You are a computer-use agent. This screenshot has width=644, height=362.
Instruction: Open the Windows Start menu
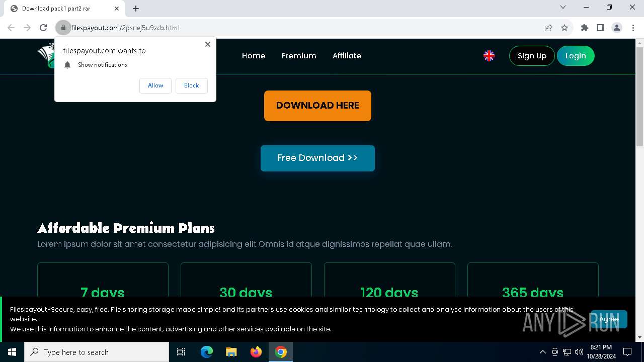12,352
